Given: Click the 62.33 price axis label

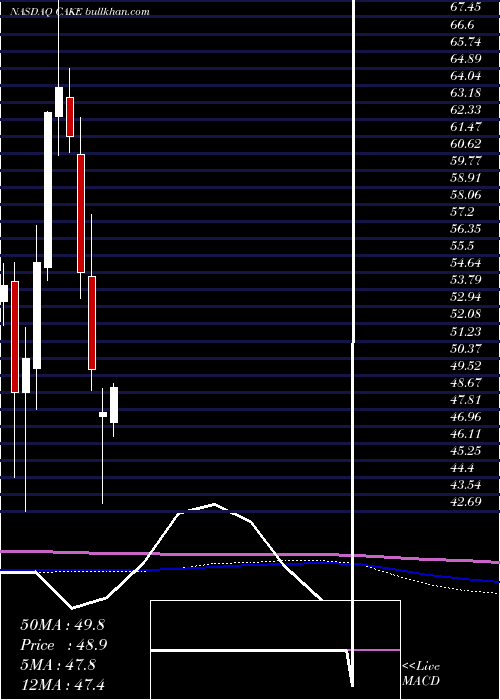Looking at the screenshot, I should pyautogui.click(x=466, y=109).
